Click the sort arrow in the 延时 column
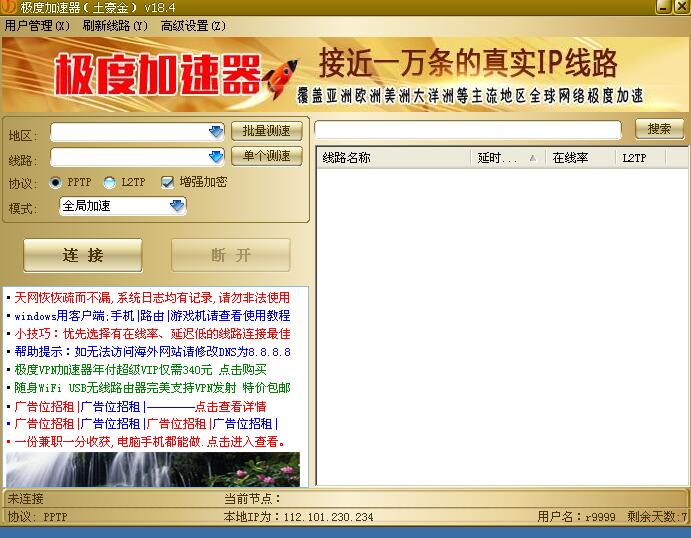 [532, 158]
